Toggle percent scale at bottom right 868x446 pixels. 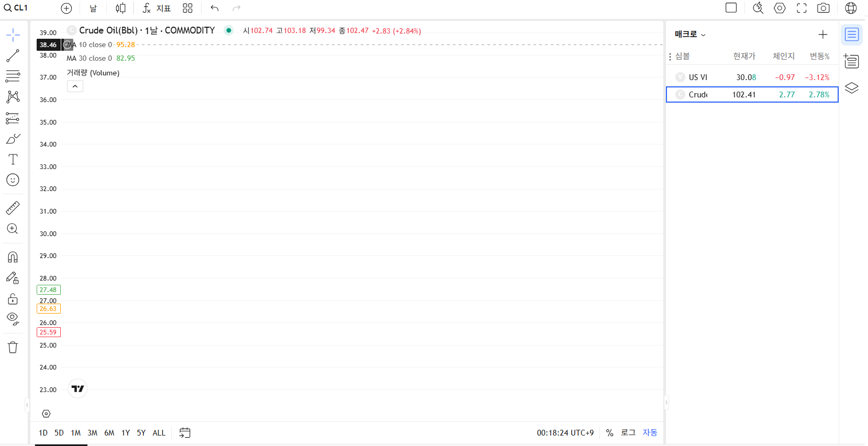point(609,432)
